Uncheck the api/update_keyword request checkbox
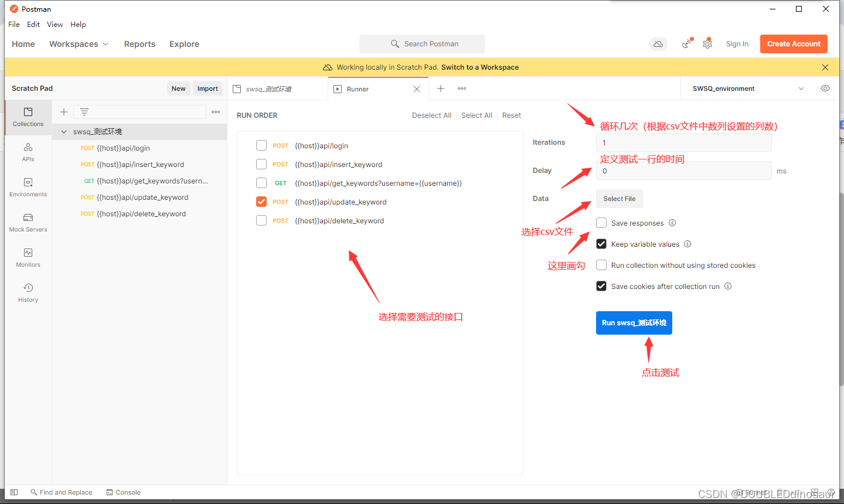This screenshot has height=504, width=844. (261, 202)
